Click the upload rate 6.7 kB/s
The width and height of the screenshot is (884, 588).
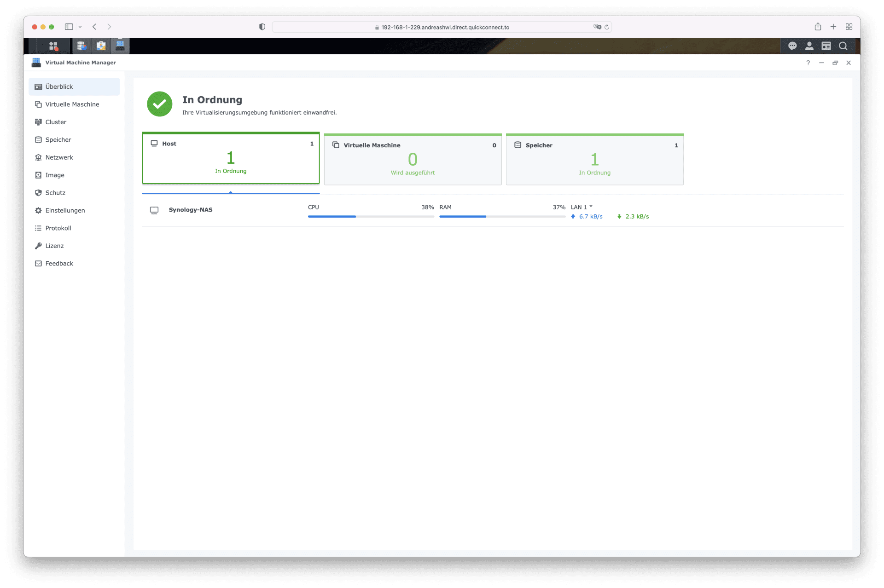click(591, 217)
